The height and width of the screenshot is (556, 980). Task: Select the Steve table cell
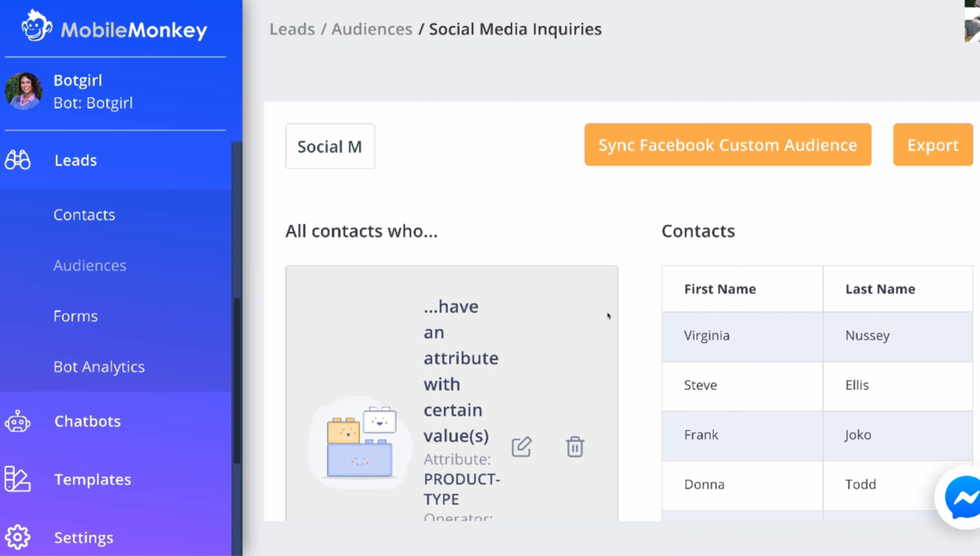coord(742,386)
